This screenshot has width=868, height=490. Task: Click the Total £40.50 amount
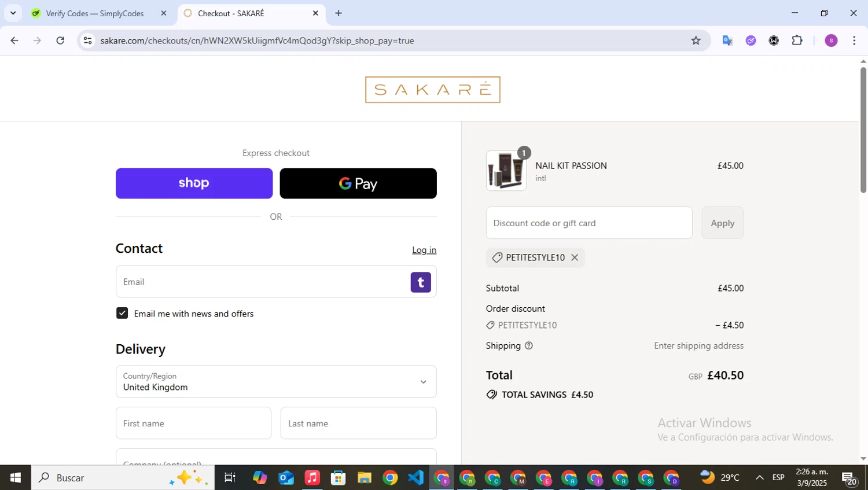pyautogui.click(x=725, y=375)
